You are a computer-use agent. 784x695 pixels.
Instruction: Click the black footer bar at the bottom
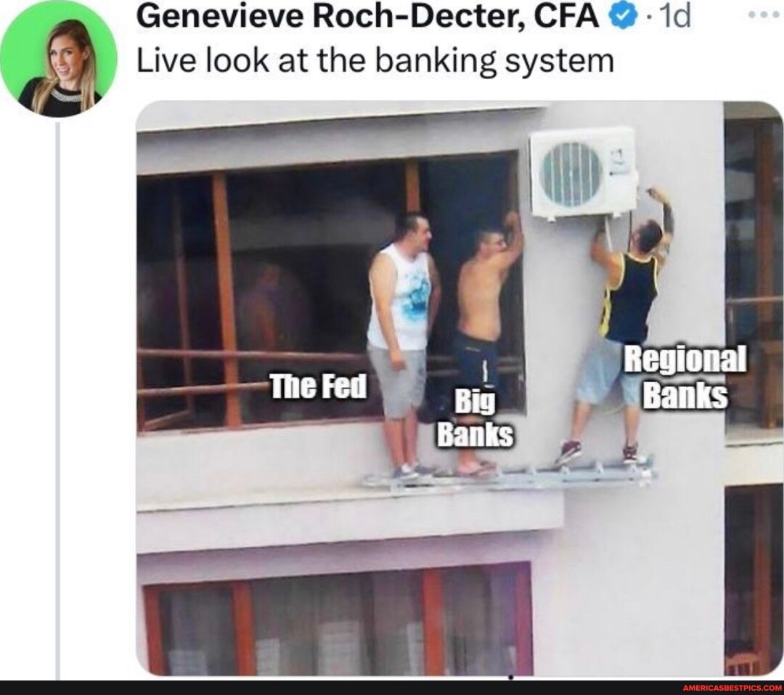click(x=392, y=688)
